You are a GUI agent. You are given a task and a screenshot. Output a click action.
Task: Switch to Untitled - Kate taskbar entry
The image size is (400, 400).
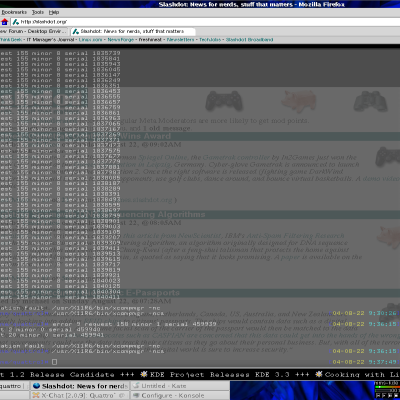[180, 386]
